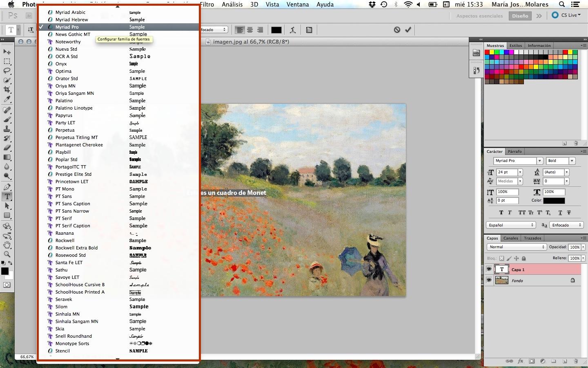Open the Normal blend mode dropdown
The image size is (588, 368).
[516, 247]
